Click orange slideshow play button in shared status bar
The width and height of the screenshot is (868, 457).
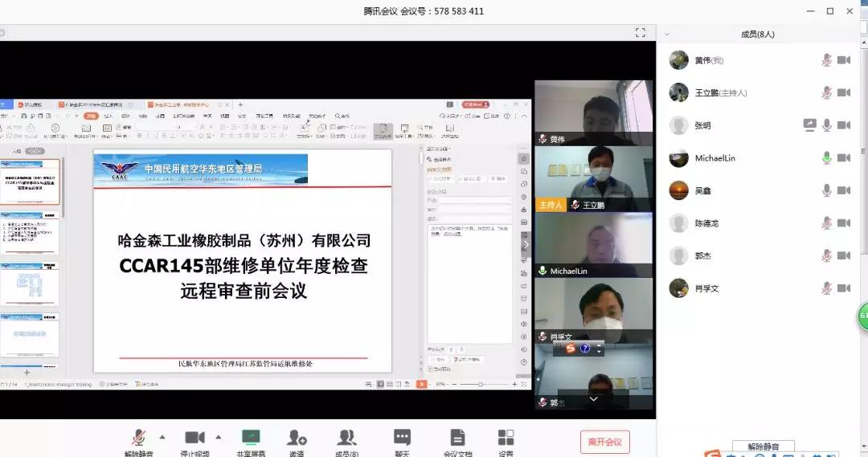point(422,384)
